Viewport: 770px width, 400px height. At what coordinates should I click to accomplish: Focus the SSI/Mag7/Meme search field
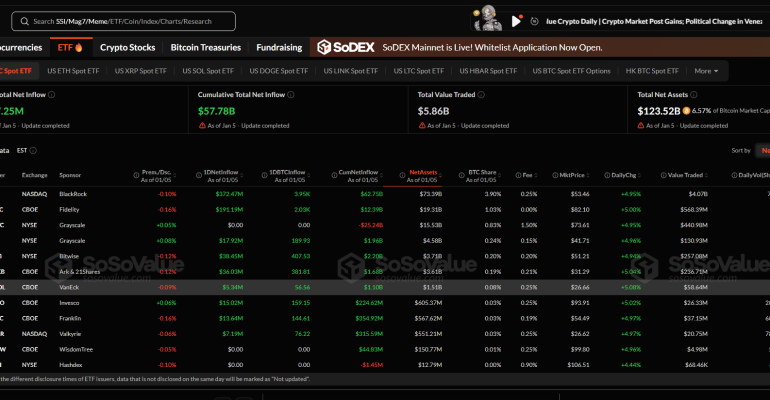(x=123, y=21)
